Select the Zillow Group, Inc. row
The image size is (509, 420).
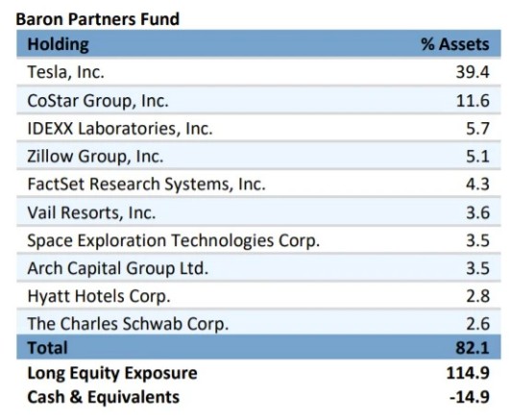point(258,156)
